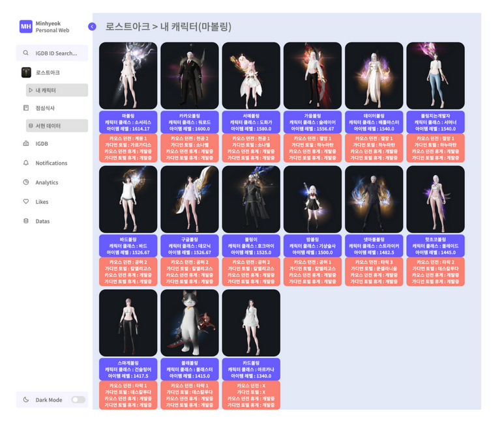Click 가을볼링 info card with level 1556.67
The height and width of the screenshot is (424, 504).
pyautogui.click(x=312, y=122)
